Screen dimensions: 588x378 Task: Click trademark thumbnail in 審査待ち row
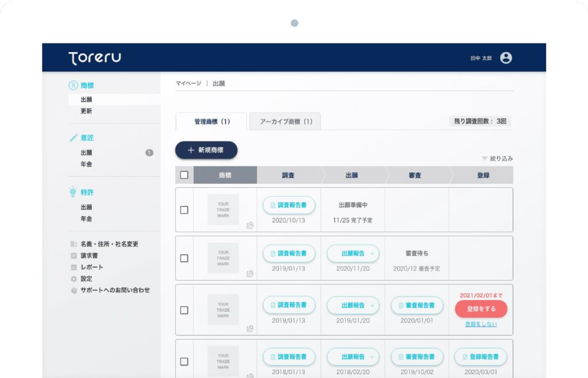tap(223, 258)
